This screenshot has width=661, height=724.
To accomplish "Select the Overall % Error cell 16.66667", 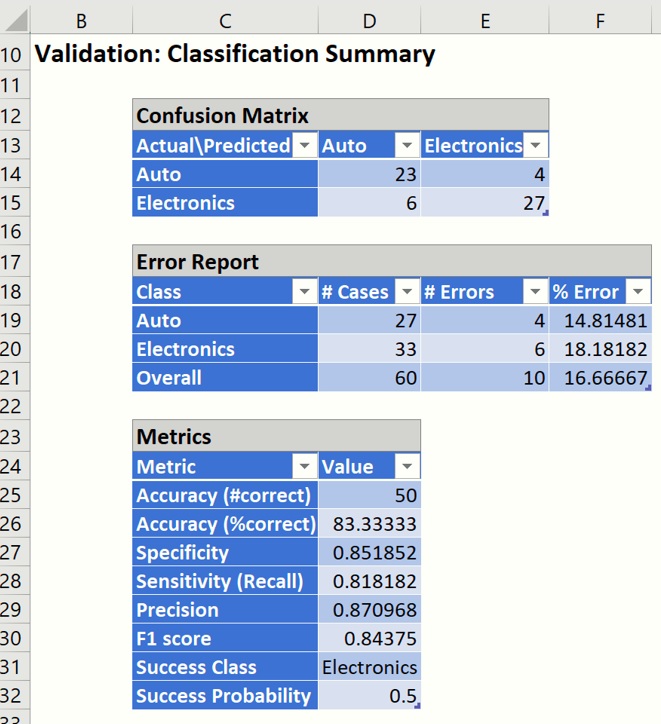I will point(599,378).
